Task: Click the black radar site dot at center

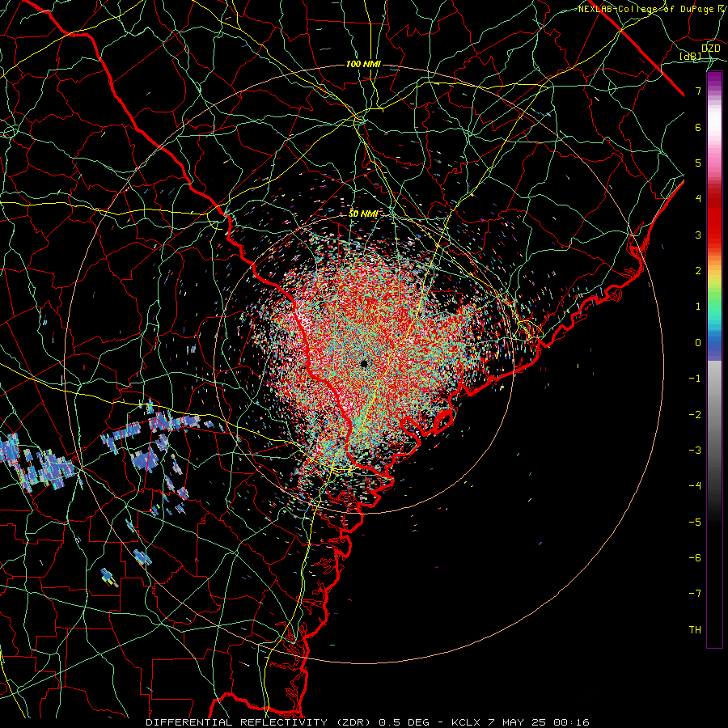Action: 364,363
